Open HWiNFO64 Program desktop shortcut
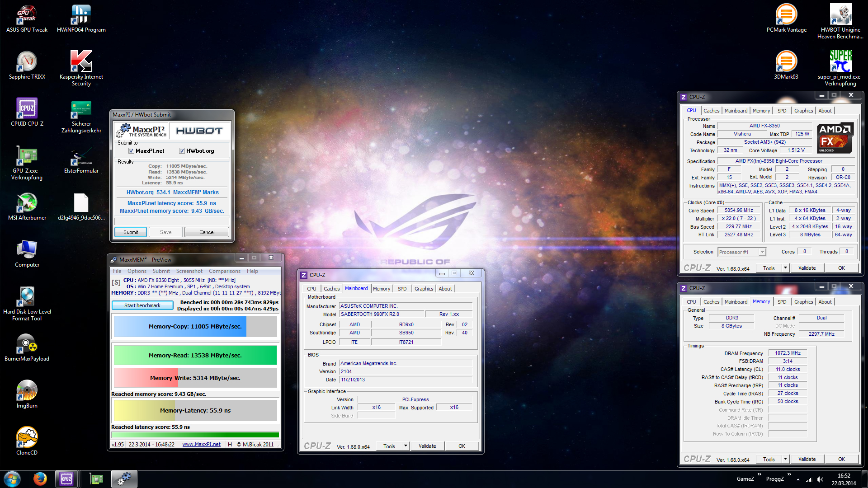 81,19
